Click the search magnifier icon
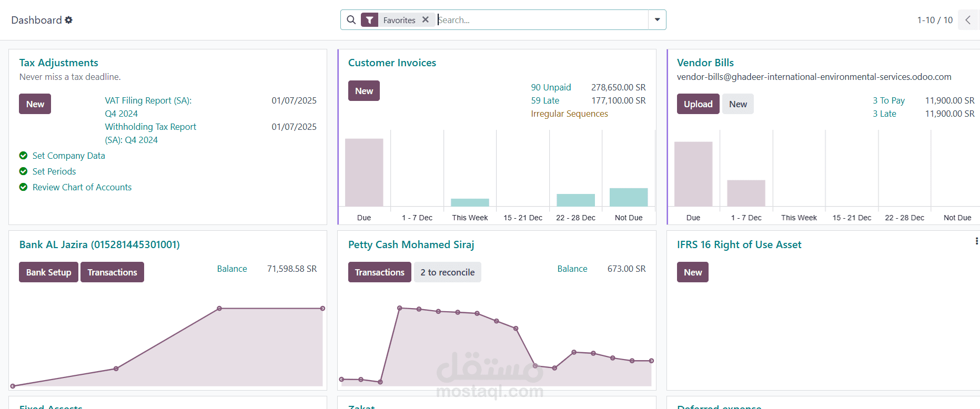 coord(351,20)
